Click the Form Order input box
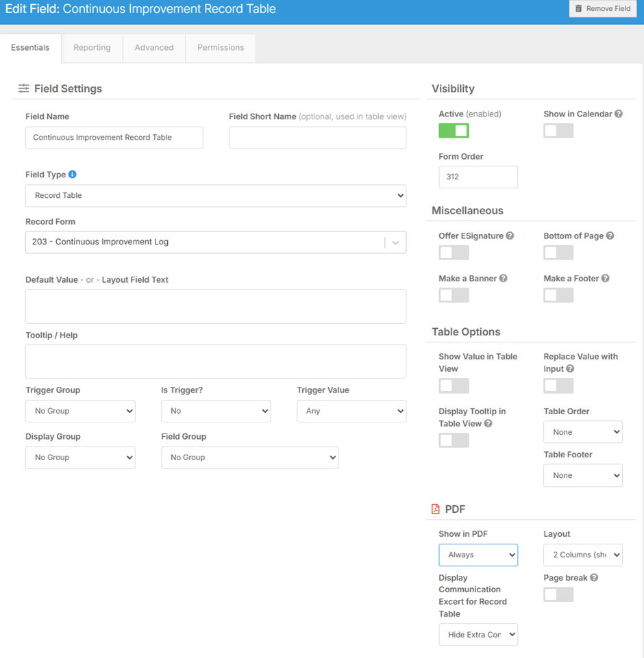 pos(478,177)
